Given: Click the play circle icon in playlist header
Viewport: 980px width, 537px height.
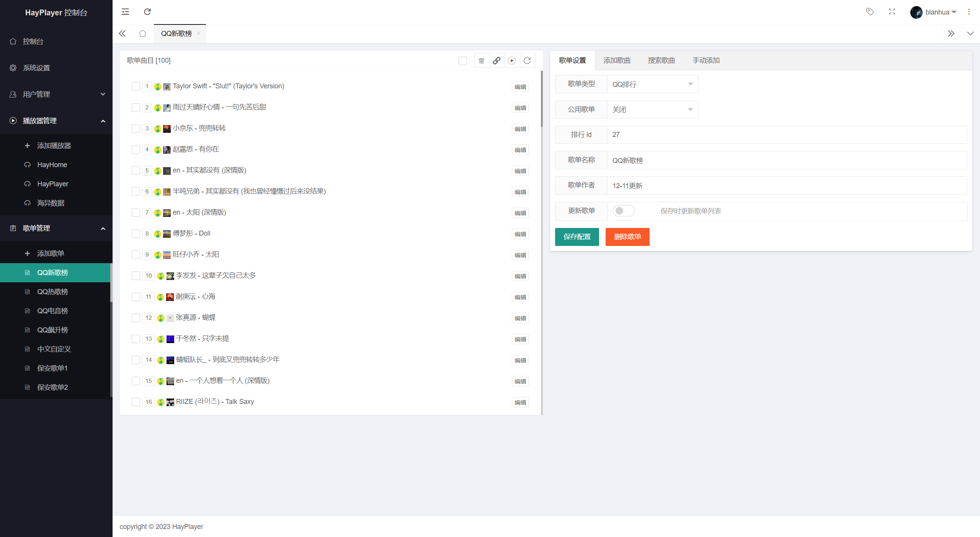Looking at the screenshot, I should tap(512, 60).
